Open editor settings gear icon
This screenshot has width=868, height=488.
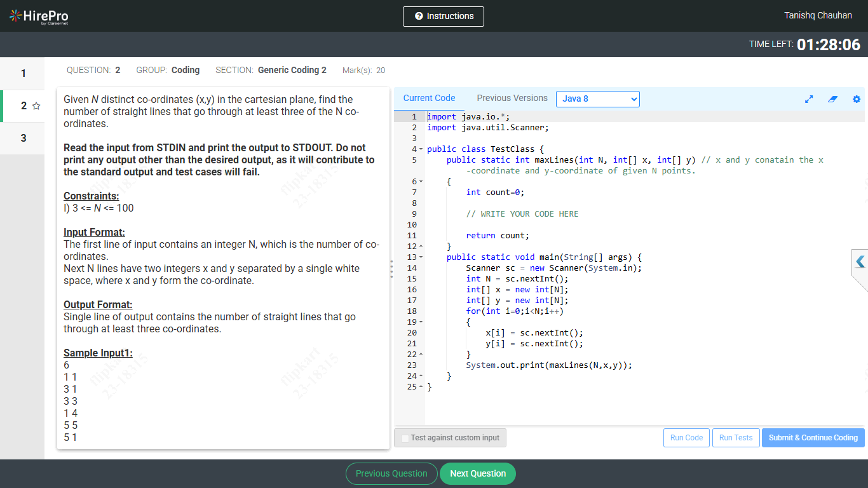(857, 99)
